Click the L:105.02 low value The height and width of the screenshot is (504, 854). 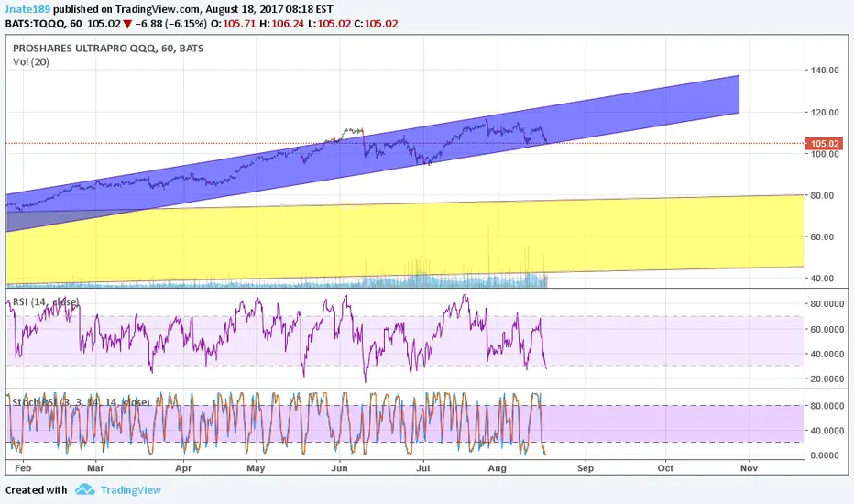point(328,24)
